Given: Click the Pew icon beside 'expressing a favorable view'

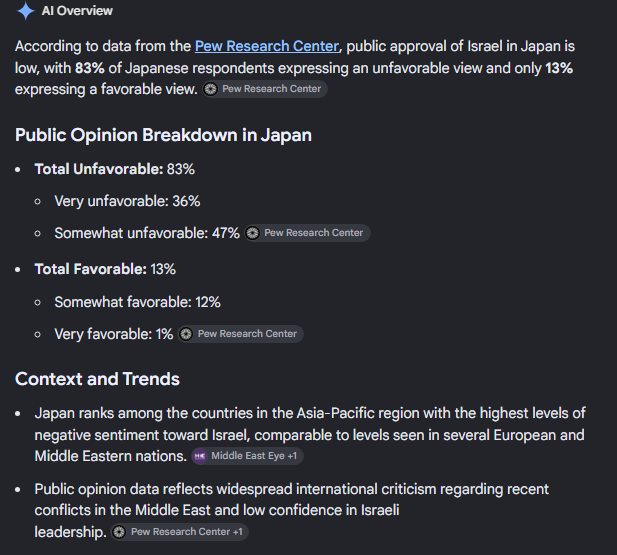Looking at the screenshot, I should click(x=211, y=89).
